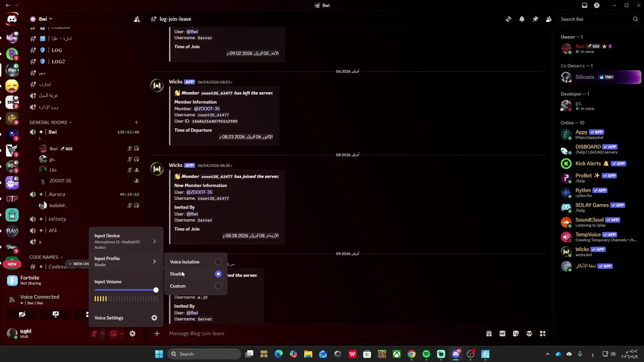The width and height of the screenshot is (644, 362).
Task: Open Voice Settings from popup menu
Action: 125,318
